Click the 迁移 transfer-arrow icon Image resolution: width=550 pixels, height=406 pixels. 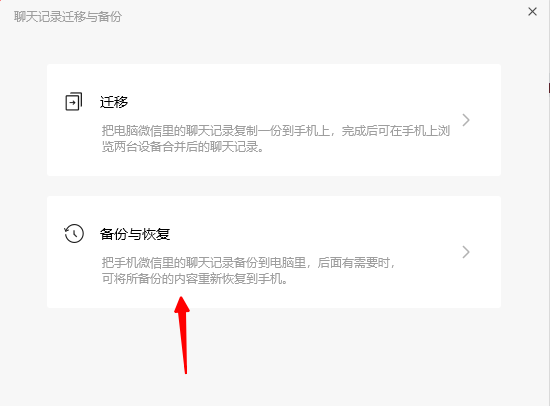point(74,101)
